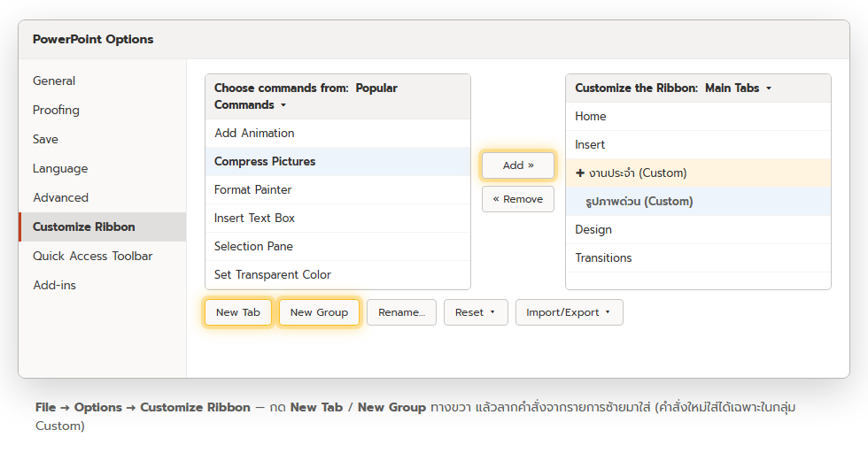
Task: Select the Transitions tab in ribbon list
Action: (698, 257)
